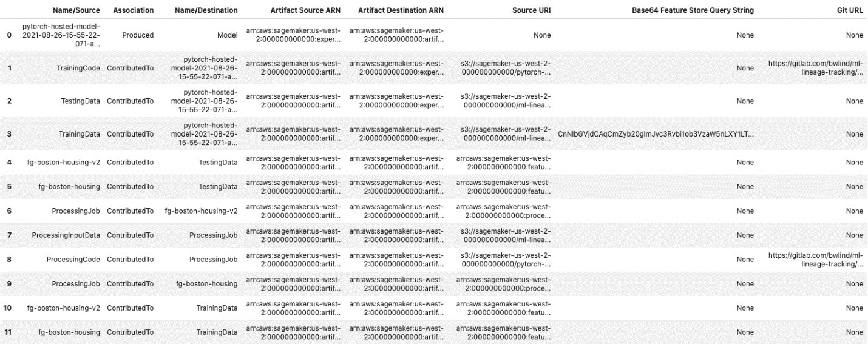Open the gitlab URL in row 1

point(816,68)
